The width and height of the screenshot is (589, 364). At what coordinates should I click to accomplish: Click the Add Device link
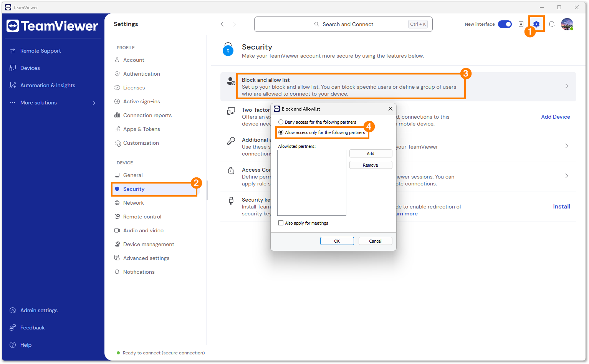tap(556, 117)
